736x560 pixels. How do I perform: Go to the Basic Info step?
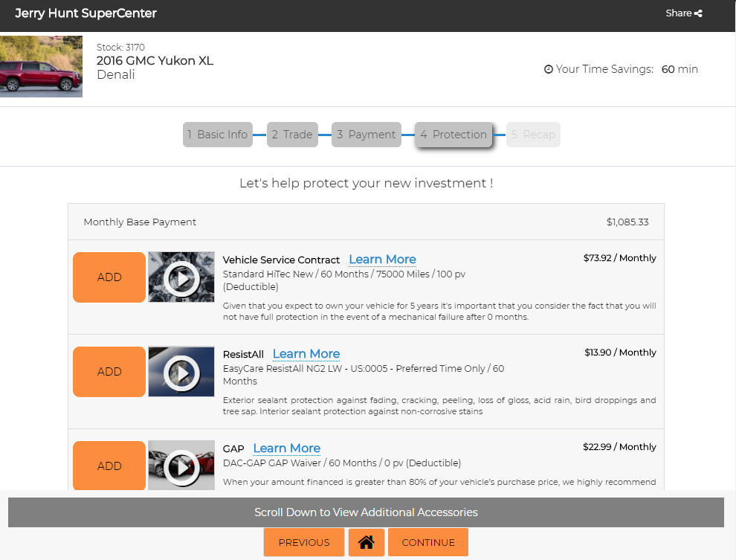[x=218, y=135]
